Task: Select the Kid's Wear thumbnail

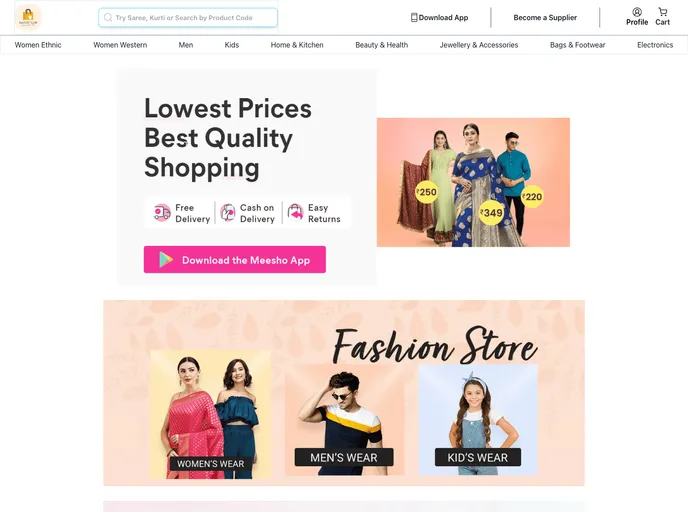Action: [x=478, y=420]
